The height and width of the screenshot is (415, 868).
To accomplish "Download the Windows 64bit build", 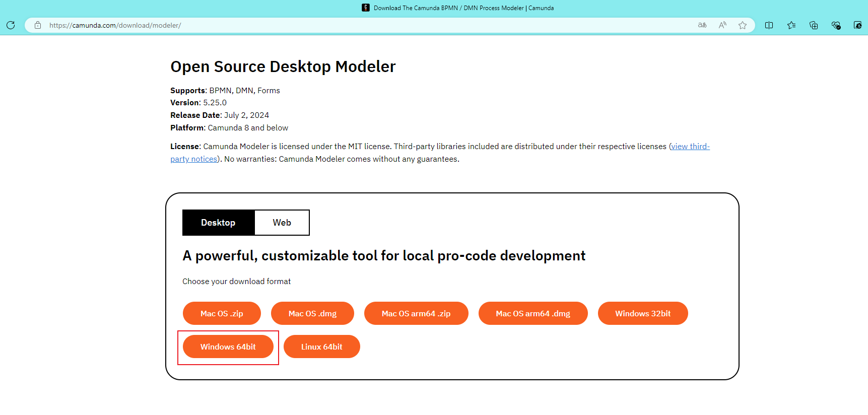I will pos(228,347).
